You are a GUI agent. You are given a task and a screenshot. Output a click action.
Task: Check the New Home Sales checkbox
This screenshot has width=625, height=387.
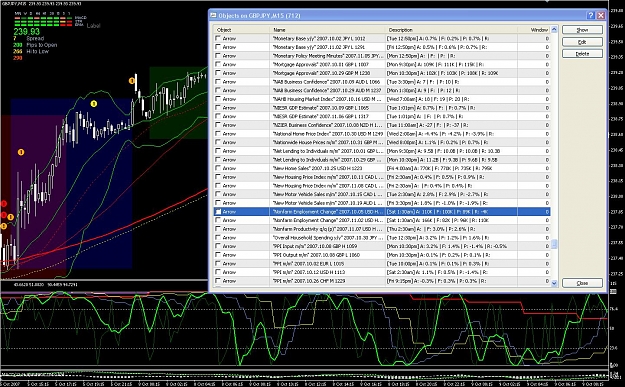click(218, 168)
